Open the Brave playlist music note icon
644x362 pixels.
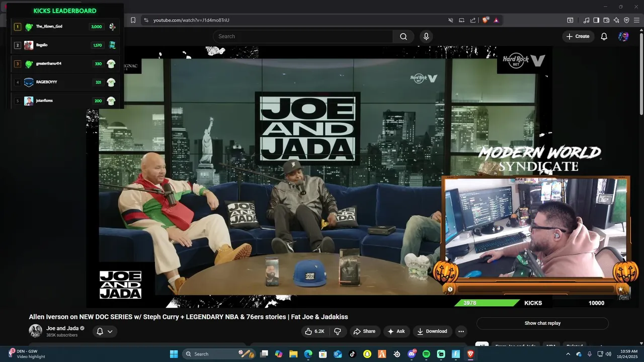(586, 20)
